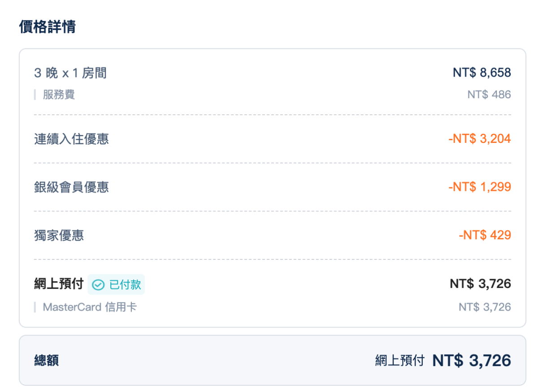Viewport: 538px width, 392px height.
Task: Click the bold NT$ 3,726 prepaid amount
Action: [x=480, y=284]
